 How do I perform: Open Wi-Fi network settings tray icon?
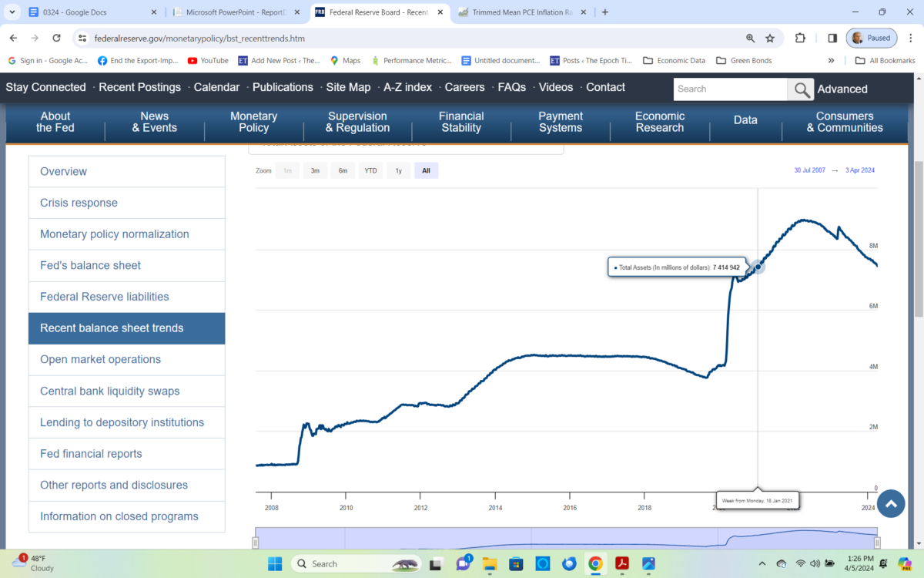[x=800, y=563]
